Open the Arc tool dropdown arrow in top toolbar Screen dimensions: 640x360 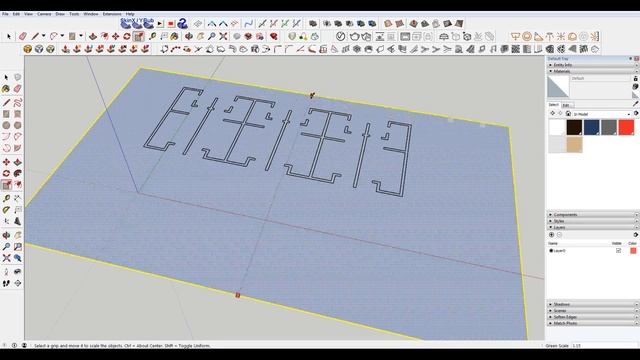(62, 36)
